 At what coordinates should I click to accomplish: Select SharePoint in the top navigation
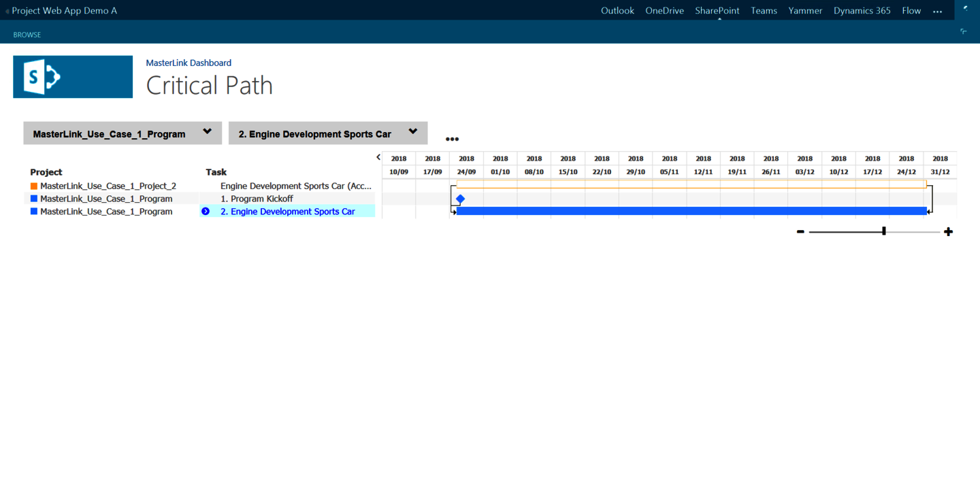coord(717,11)
